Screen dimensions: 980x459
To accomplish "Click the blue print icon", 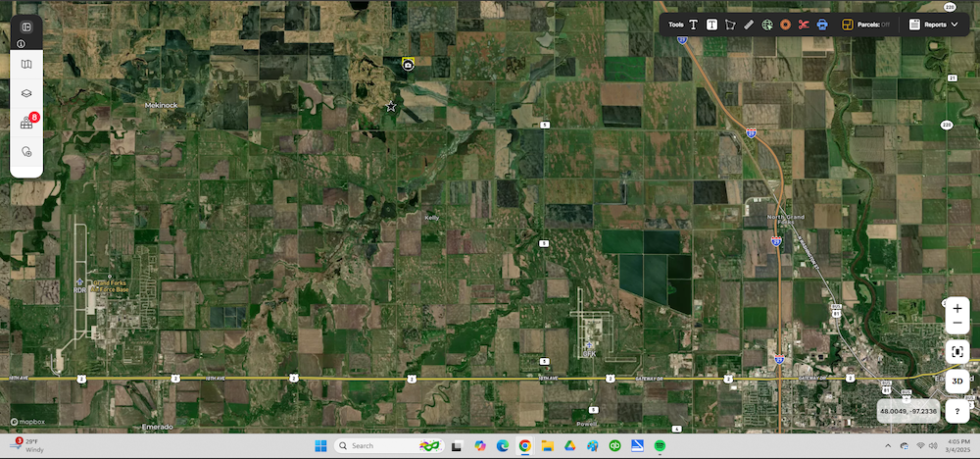I will [x=822, y=25].
